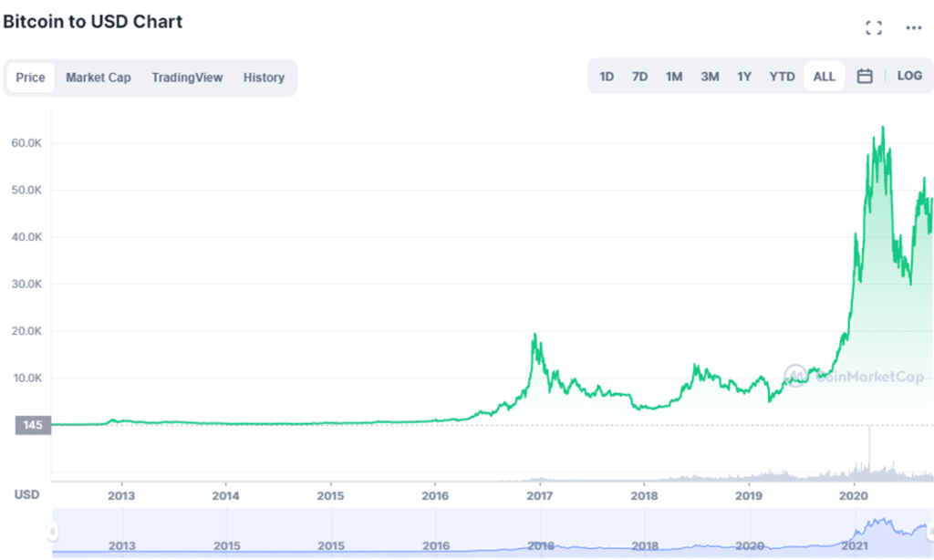Click the fullscreen expand icon
The image size is (934, 560).
874,28
